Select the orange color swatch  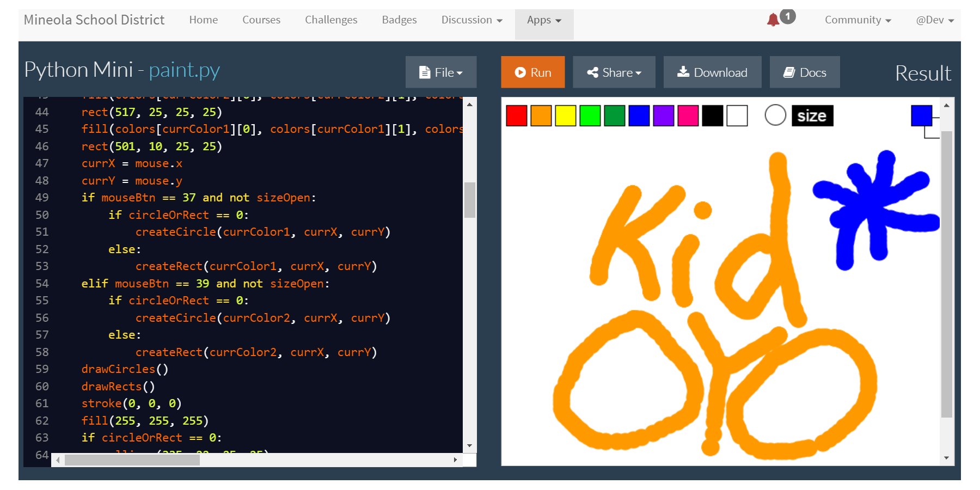pos(541,116)
